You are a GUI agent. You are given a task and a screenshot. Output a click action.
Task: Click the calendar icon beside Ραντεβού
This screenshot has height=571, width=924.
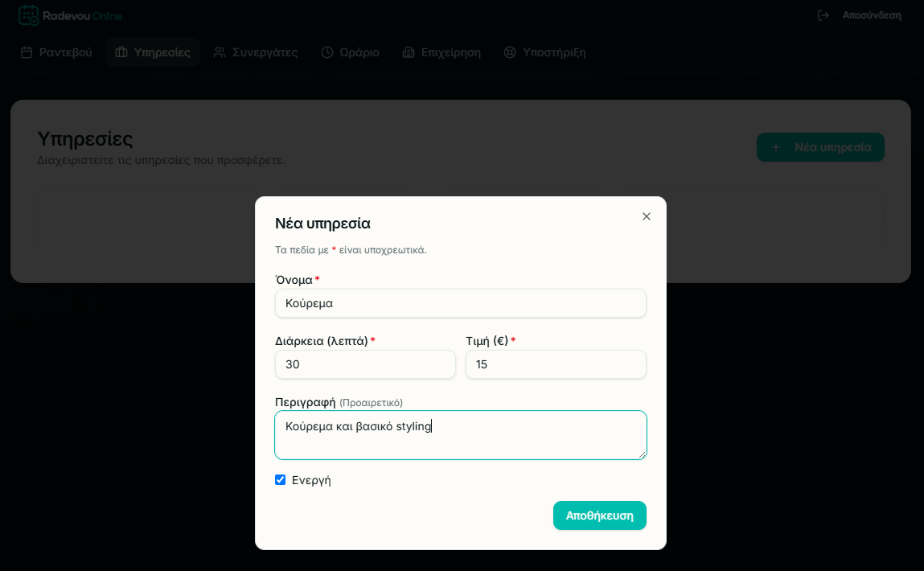pyautogui.click(x=27, y=52)
